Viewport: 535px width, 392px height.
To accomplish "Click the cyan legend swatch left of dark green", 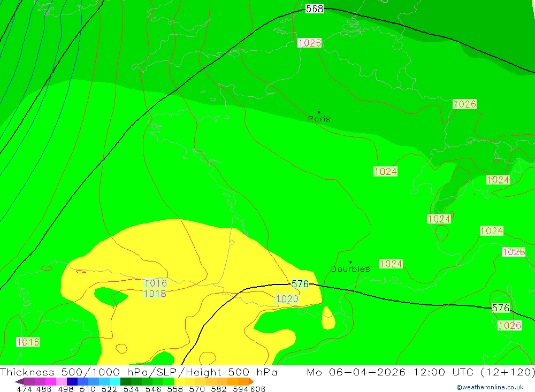I will coord(115,381).
